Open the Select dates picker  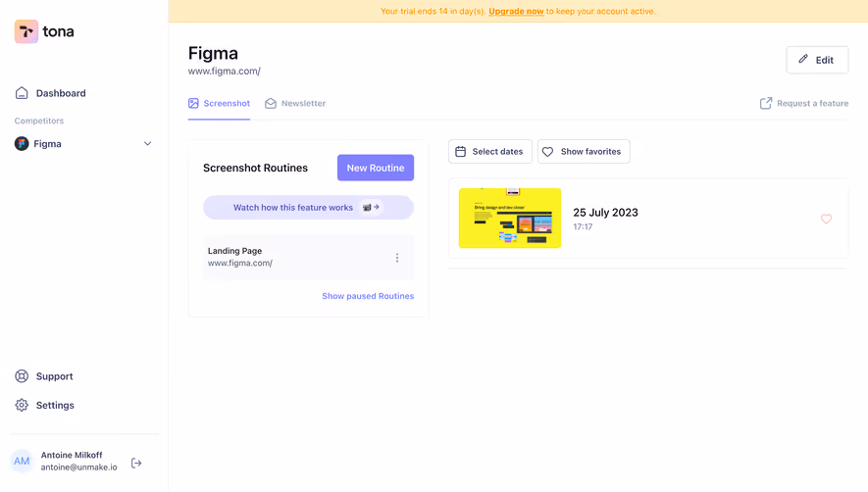pyautogui.click(x=490, y=152)
